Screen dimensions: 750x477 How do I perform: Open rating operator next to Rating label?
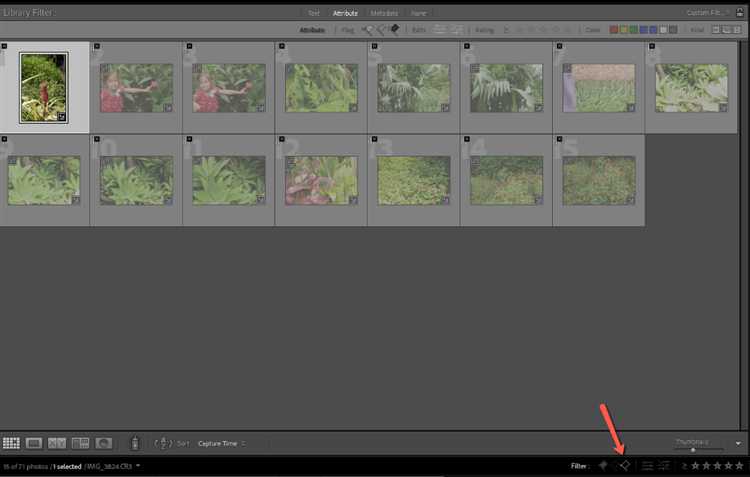pyautogui.click(x=506, y=30)
